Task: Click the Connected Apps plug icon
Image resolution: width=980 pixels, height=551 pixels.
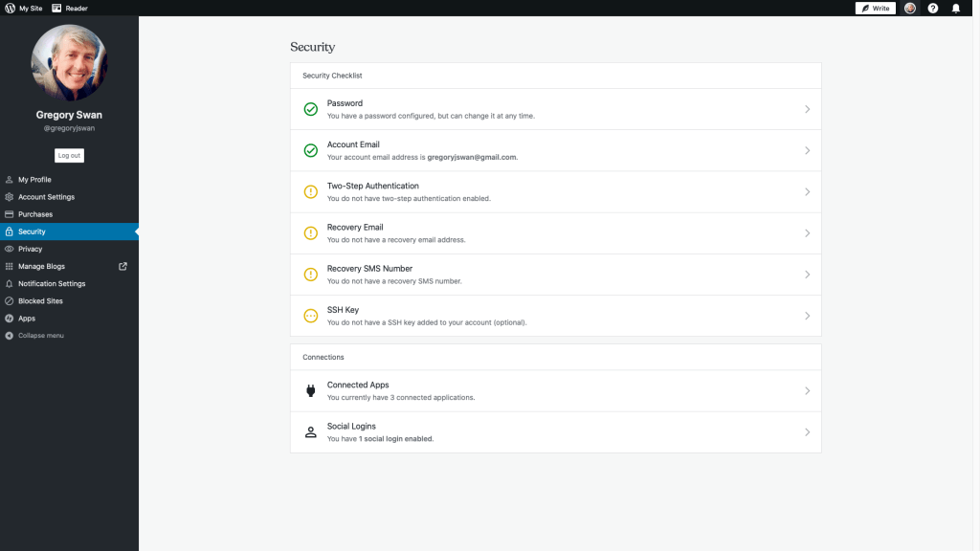Action: tap(310, 390)
